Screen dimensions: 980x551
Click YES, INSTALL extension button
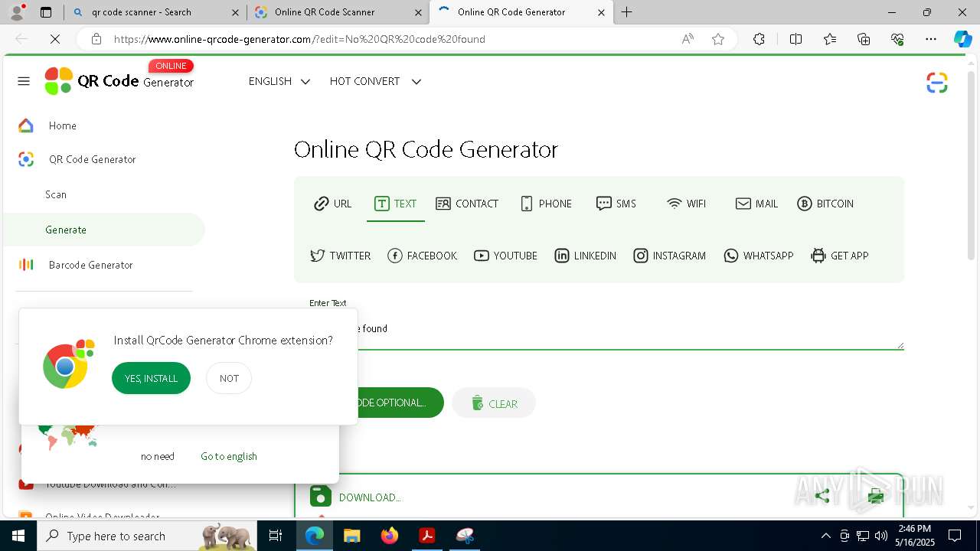151,378
